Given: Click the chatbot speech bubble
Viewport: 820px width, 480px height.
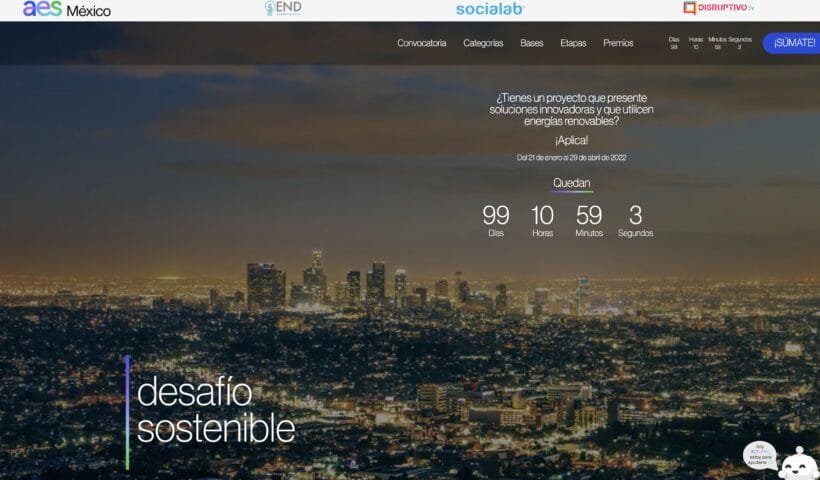Looking at the screenshot, I should pos(759,455).
